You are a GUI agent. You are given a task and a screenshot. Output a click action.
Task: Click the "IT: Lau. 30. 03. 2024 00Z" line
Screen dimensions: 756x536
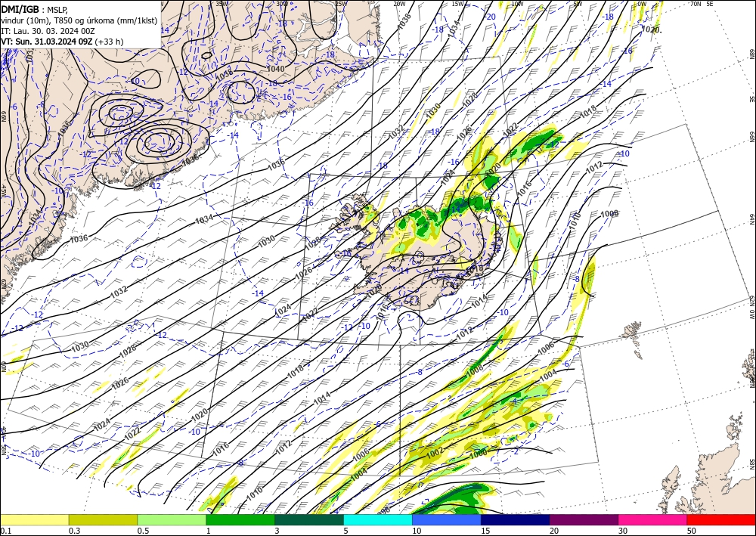point(48,31)
